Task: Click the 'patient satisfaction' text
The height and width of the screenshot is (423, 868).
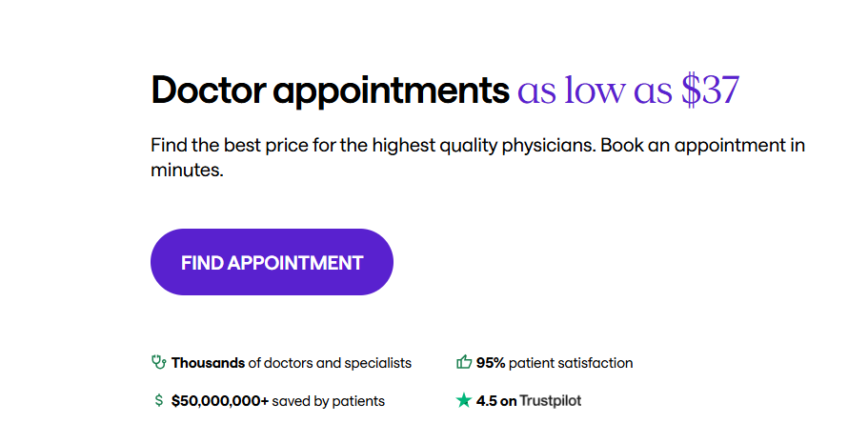Action: (x=571, y=363)
